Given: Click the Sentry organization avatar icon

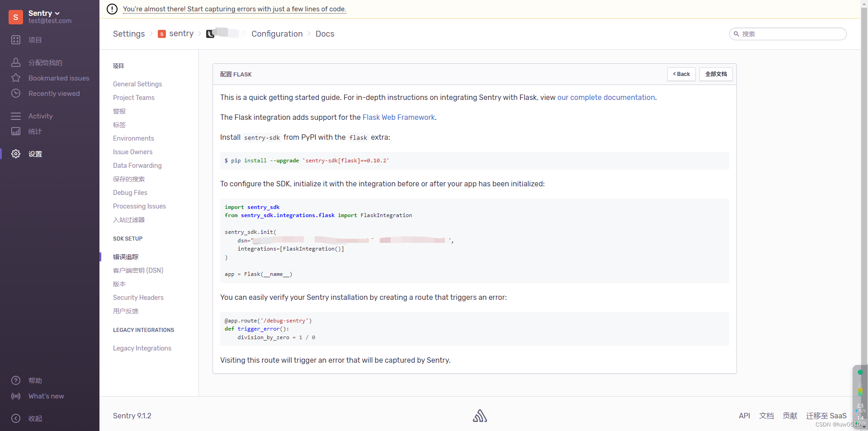Looking at the screenshot, I should pos(16,17).
